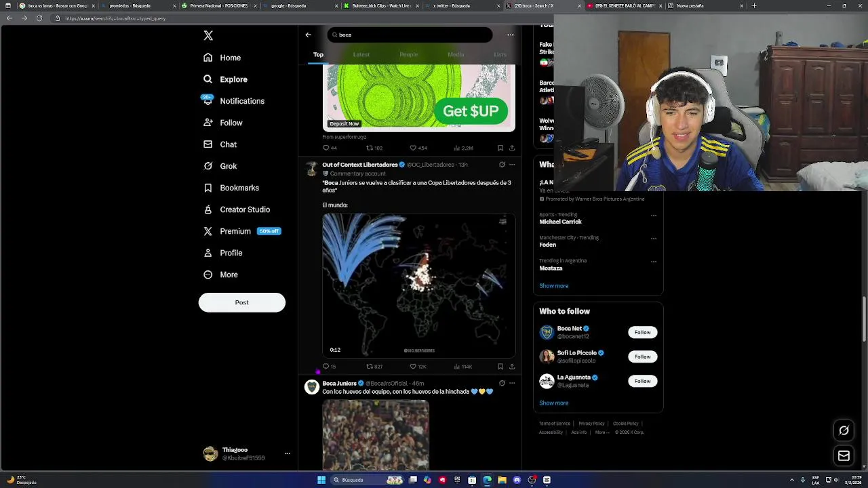This screenshot has height=488, width=868.
Task: Open a new browser tab
Action: 754,5
